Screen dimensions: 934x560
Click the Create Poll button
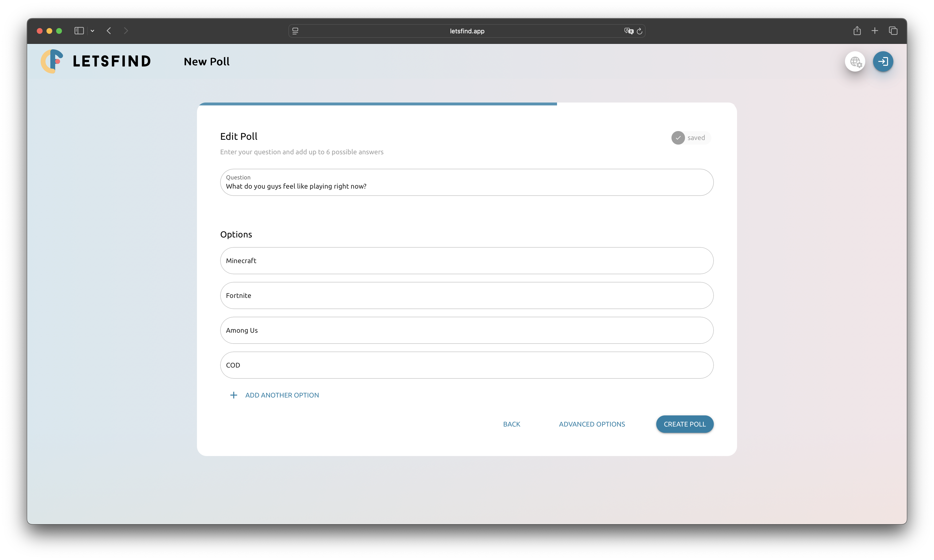(x=685, y=424)
